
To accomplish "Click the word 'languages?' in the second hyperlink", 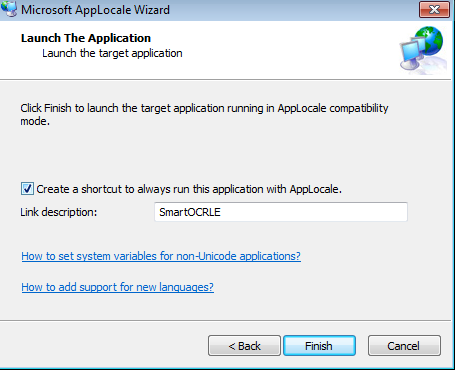I will [186, 287].
